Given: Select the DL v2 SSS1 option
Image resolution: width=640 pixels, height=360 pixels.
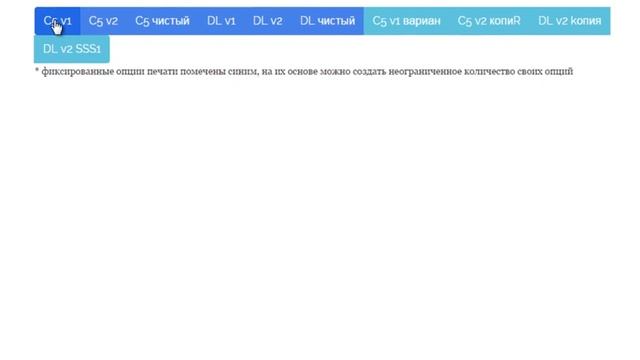Looking at the screenshot, I should [72, 49].
